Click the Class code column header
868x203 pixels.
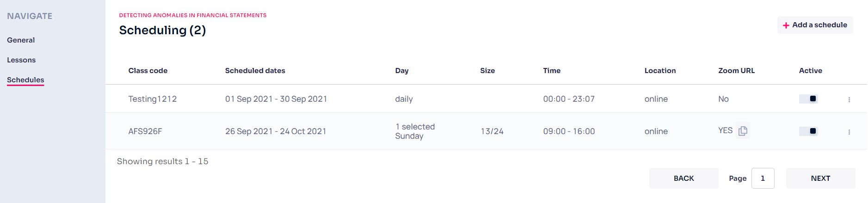[148, 71]
